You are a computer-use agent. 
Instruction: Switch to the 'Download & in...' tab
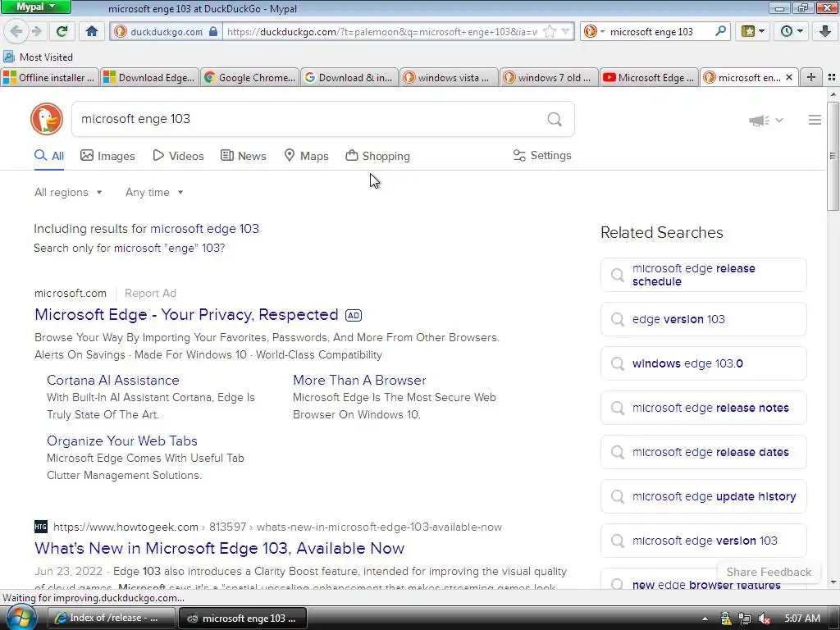pos(349,77)
